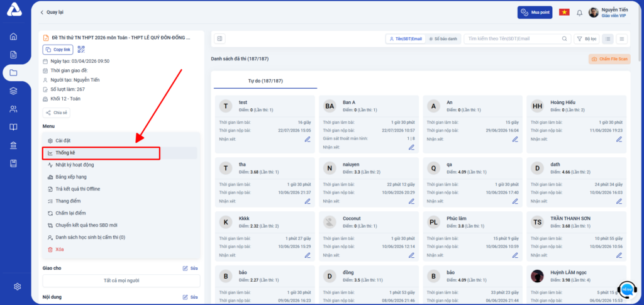
Task: Select Chấm lại điểm in the menu
Action: (120, 213)
